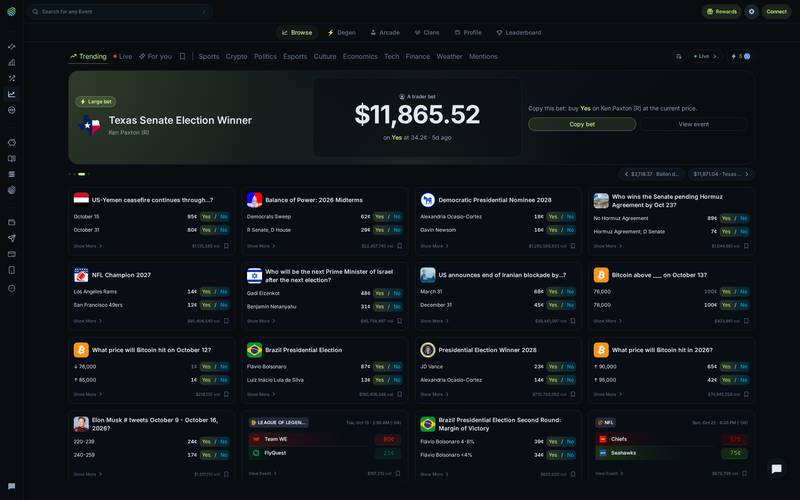Click the Copy bet button

(x=582, y=124)
